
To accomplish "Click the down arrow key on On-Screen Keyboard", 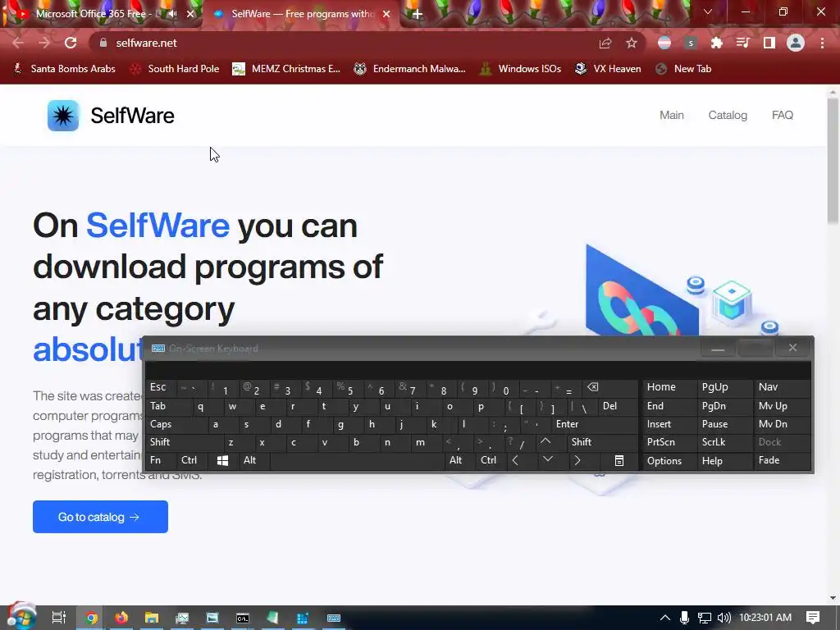I will click(x=547, y=459).
